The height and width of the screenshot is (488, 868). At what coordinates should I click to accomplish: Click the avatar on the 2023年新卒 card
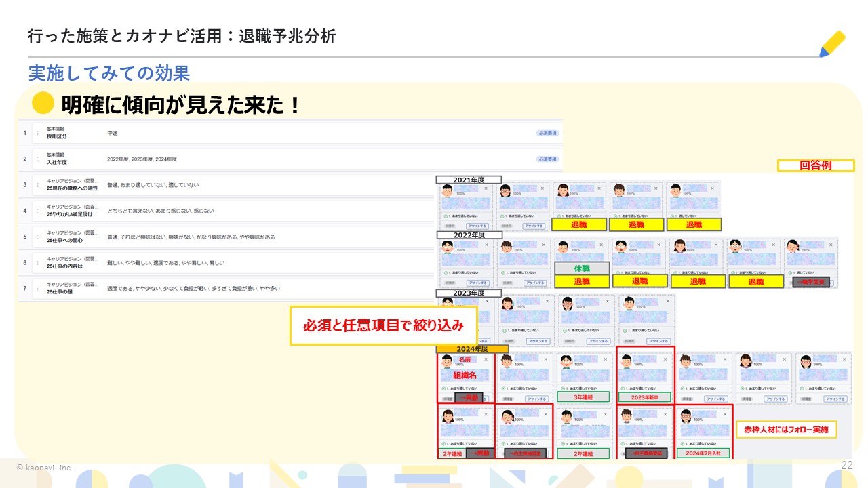click(x=628, y=361)
